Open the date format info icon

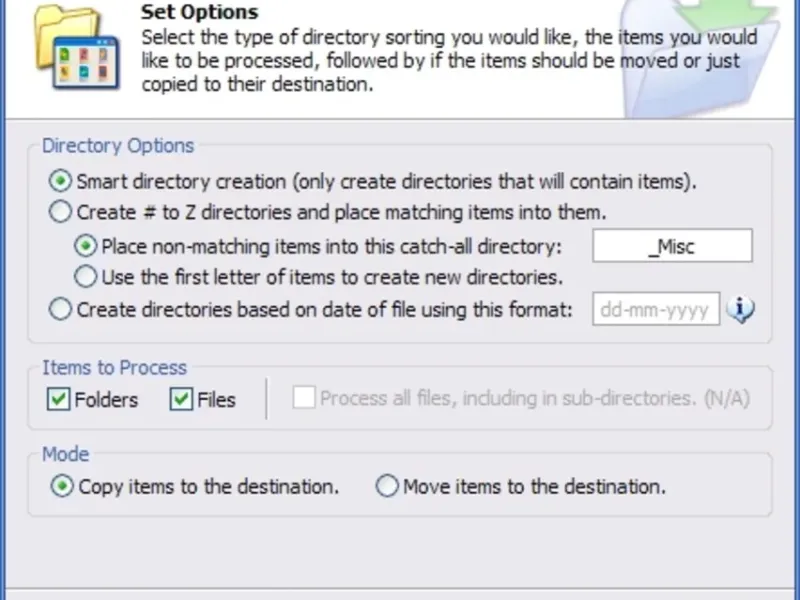740,310
